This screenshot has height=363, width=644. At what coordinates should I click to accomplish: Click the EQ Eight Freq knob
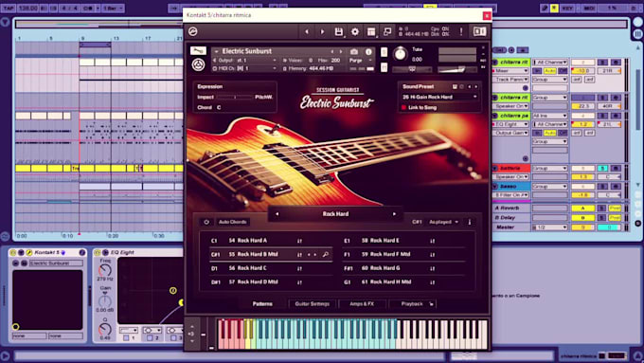click(x=105, y=270)
